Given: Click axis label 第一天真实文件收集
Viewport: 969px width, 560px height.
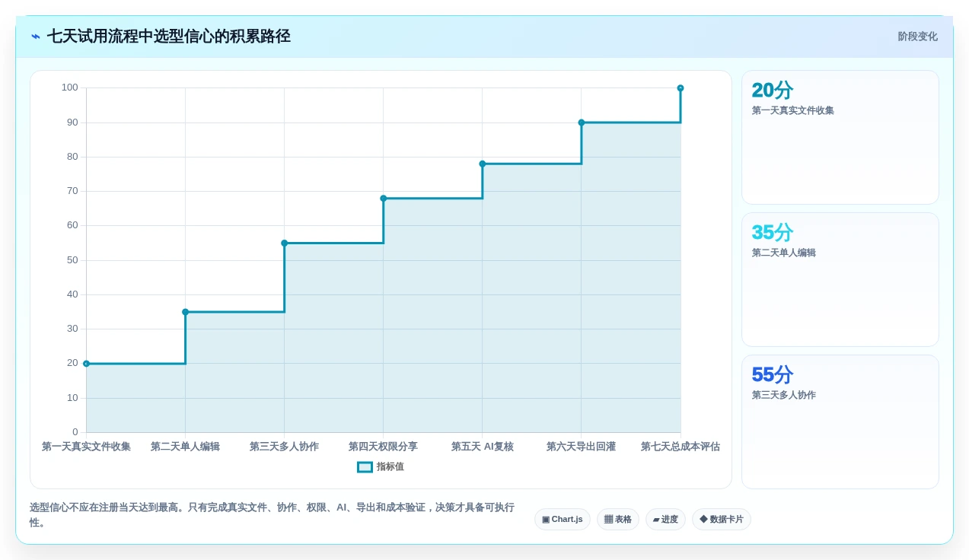Looking at the screenshot, I should (x=86, y=447).
